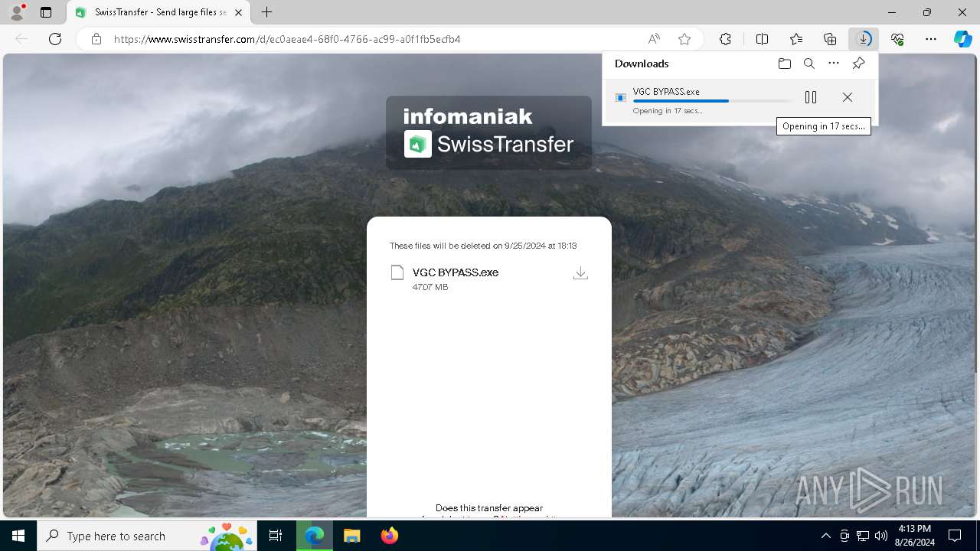This screenshot has height=551, width=980.
Task: Pause the VGC BYPASS.exe download
Action: [x=811, y=97]
